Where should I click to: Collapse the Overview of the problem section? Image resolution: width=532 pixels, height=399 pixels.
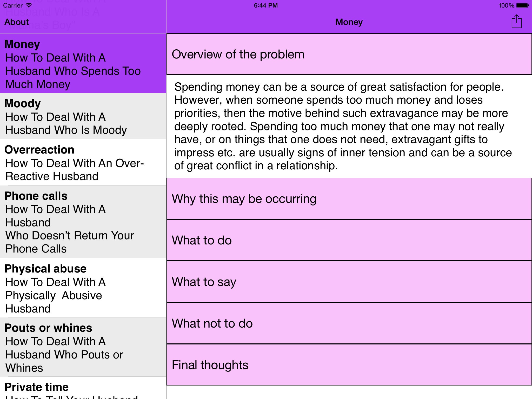click(x=349, y=54)
